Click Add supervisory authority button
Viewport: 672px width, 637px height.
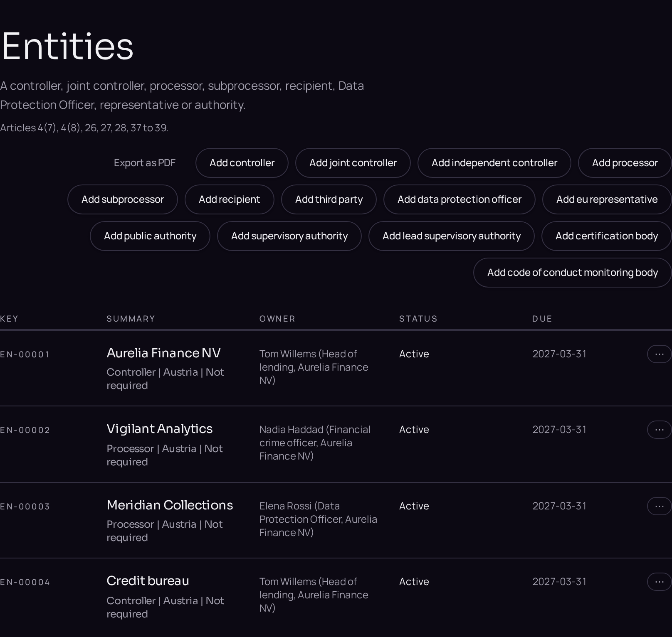(x=289, y=236)
